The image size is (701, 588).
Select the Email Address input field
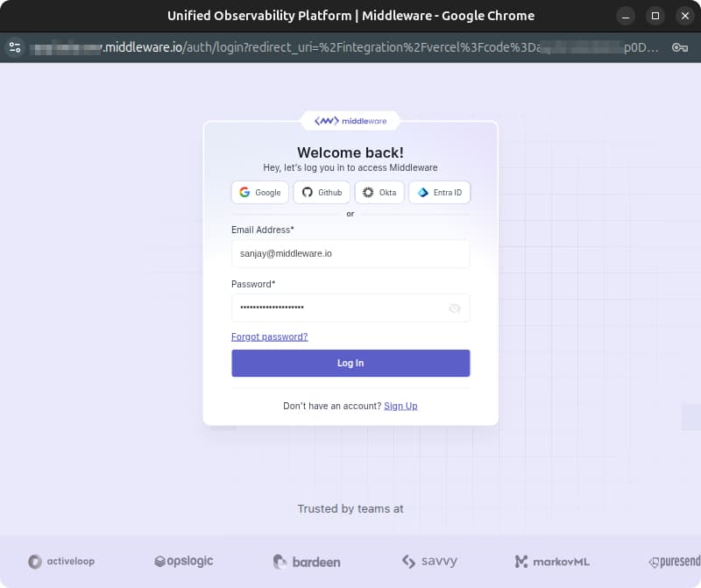click(x=350, y=253)
